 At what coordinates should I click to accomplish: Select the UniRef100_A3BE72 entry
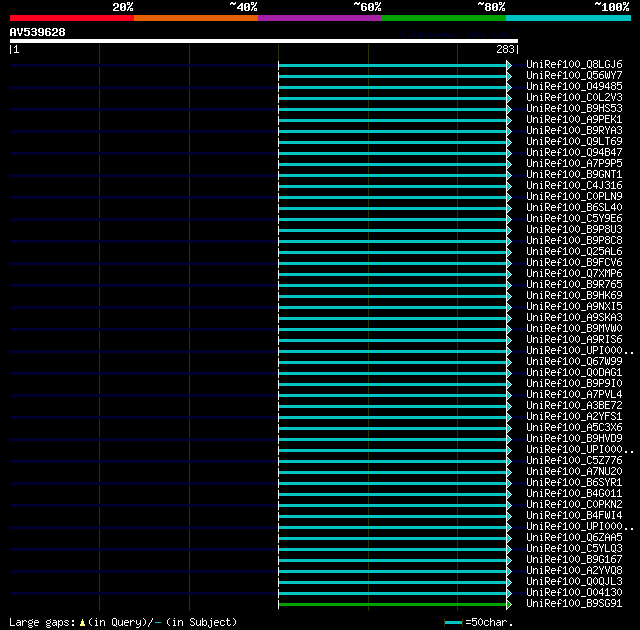(574, 406)
